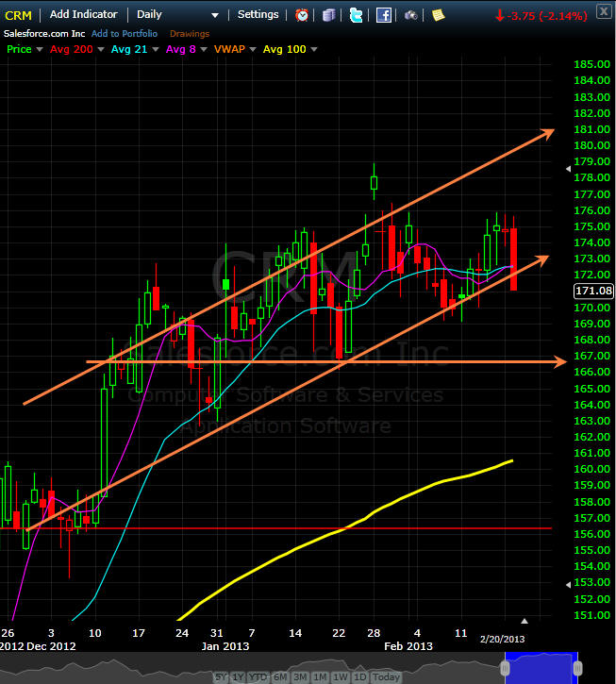Select the 1M time range
Screen dimensions: 616x684
click(320, 677)
